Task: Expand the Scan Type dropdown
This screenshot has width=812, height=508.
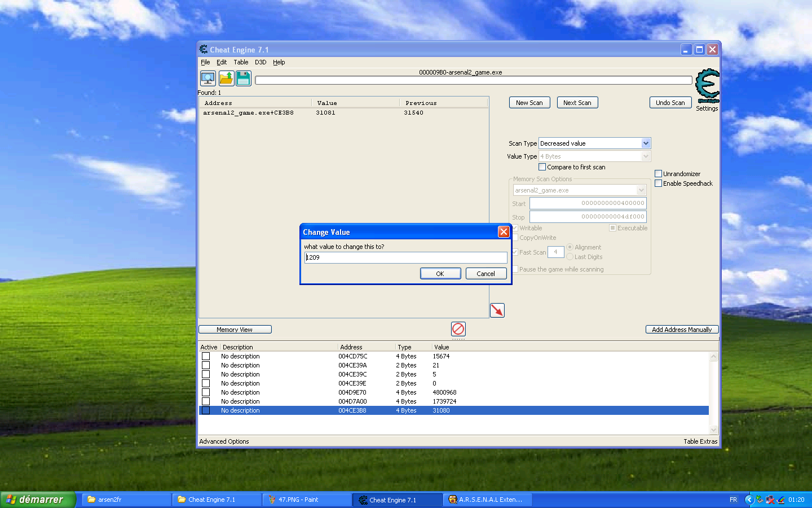Action: tap(646, 143)
